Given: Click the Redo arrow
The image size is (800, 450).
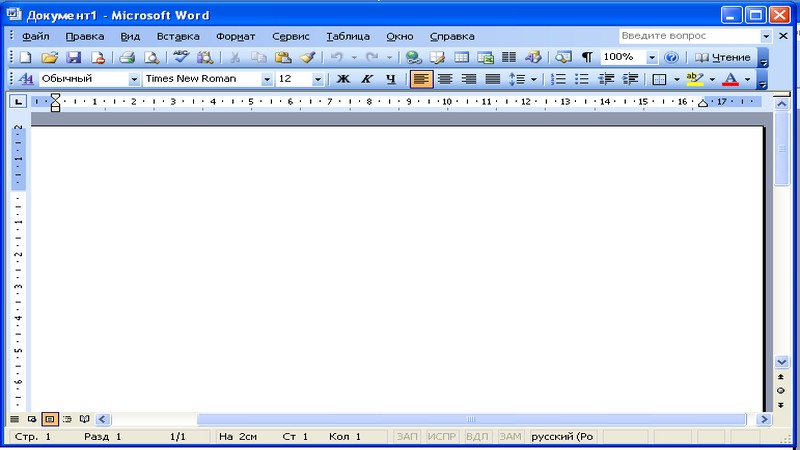Looking at the screenshot, I should pyautogui.click(x=372, y=57).
